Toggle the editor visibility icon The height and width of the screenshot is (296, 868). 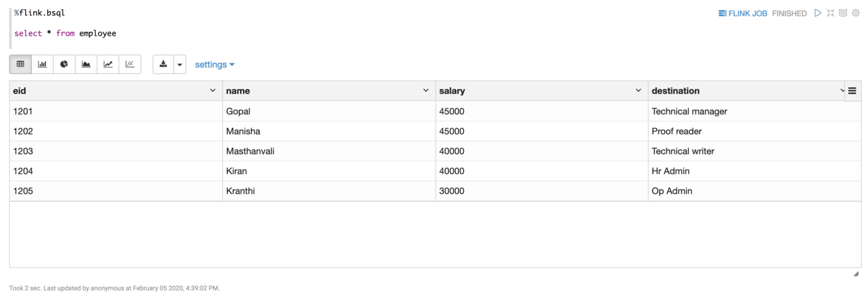click(x=831, y=13)
